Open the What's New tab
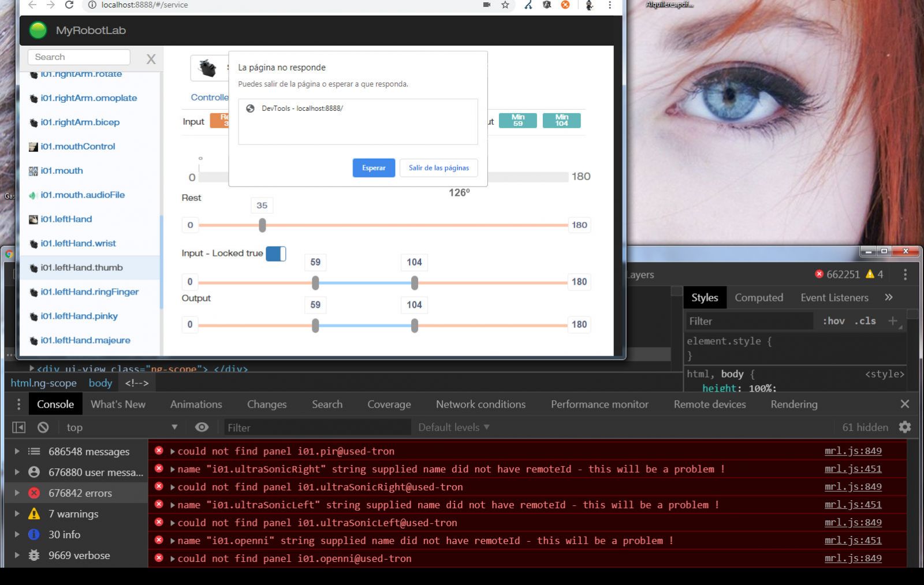This screenshot has width=924, height=585. coord(118,404)
